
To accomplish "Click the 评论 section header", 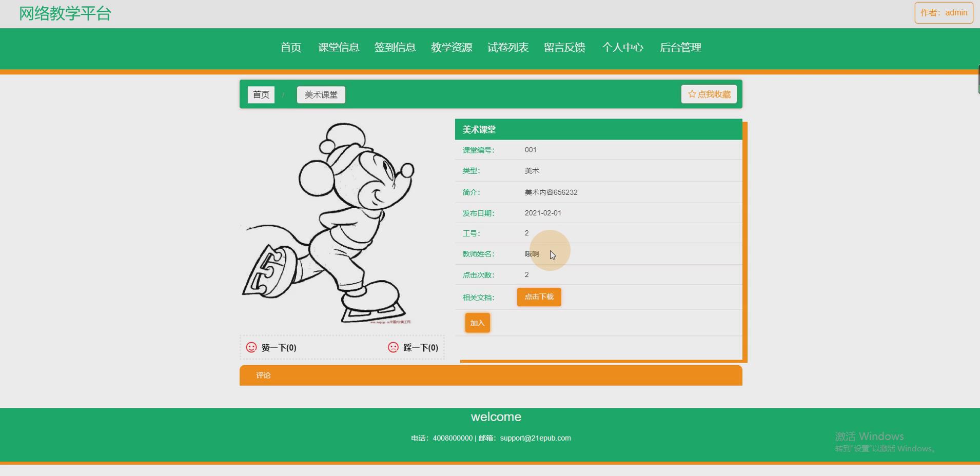I will click(x=491, y=375).
